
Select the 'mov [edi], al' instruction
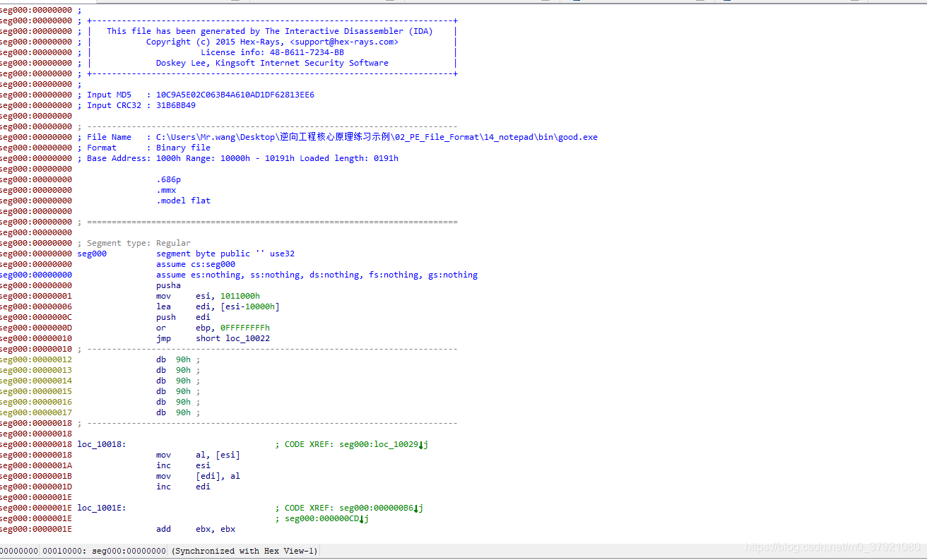pos(198,476)
